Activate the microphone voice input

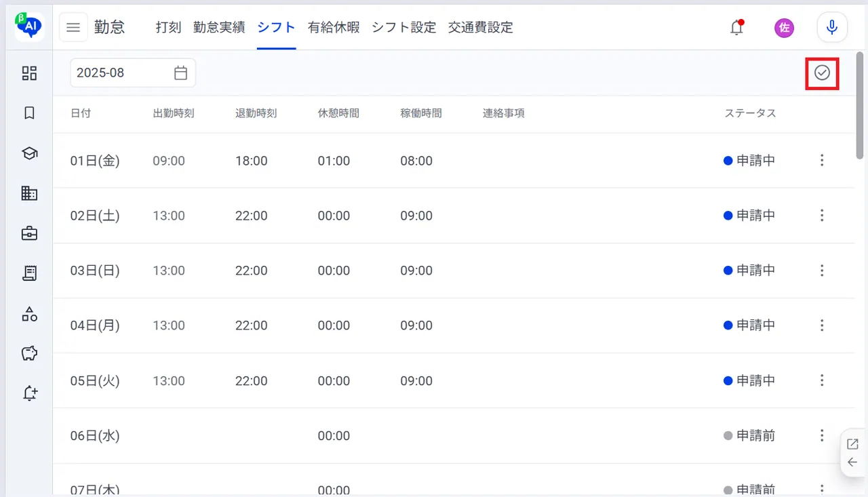[x=831, y=28]
